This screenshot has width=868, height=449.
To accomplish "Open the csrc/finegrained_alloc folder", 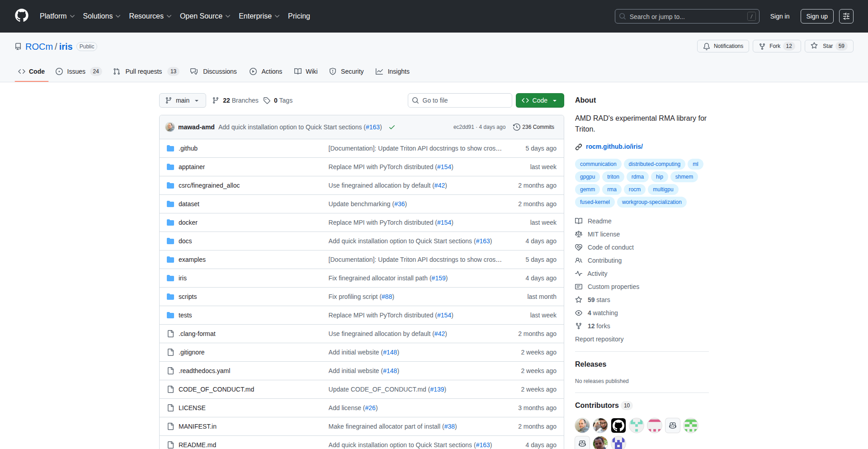I will (x=209, y=185).
